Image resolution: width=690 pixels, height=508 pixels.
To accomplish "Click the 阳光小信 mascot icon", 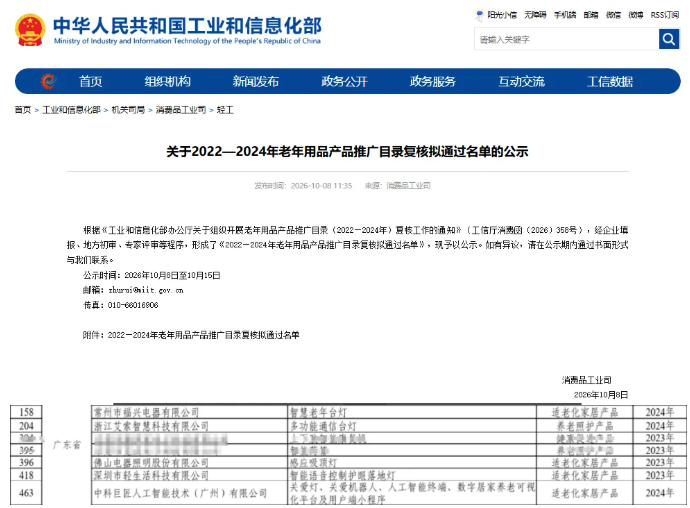I will [479, 15].
